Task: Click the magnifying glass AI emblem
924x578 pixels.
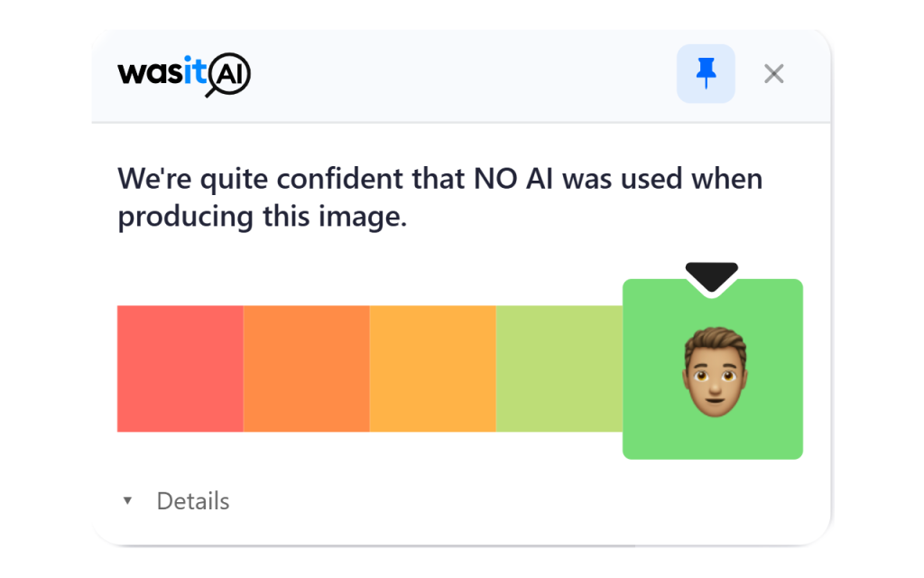Action: tap(227, 75)
